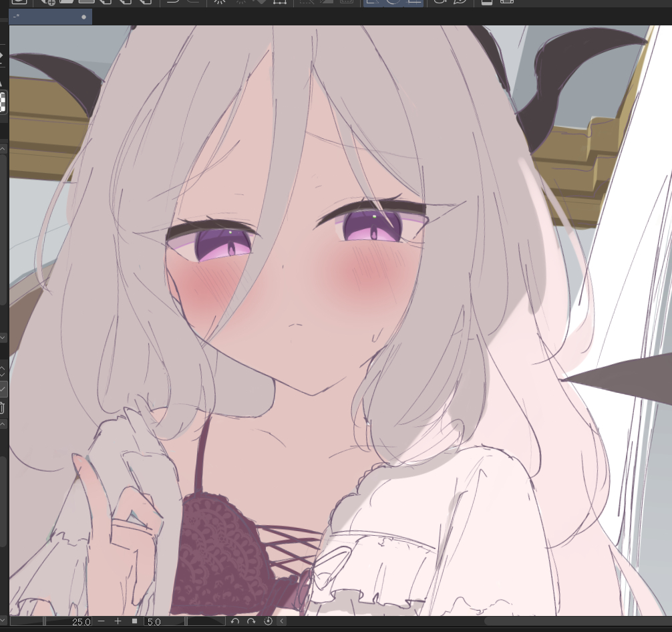
Task: Rotate canvas left with the counterclockwise arrow
Action: click(235, 621)
